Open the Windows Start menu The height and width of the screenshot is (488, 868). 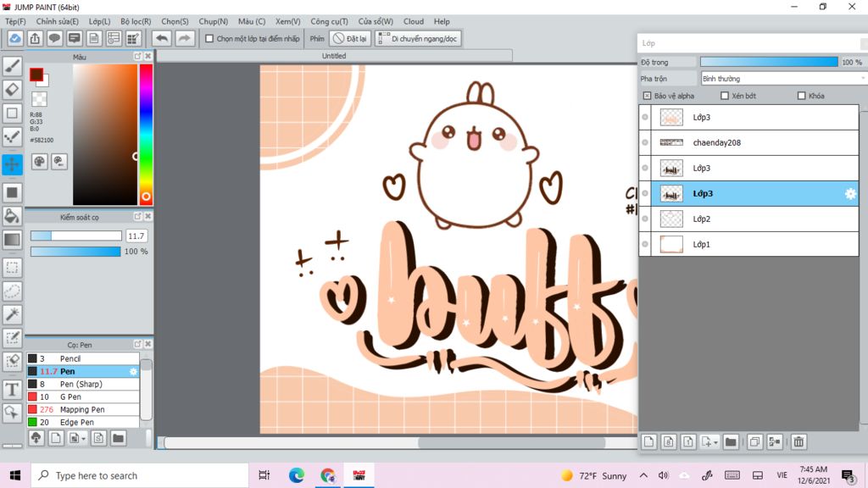point(15,475)
